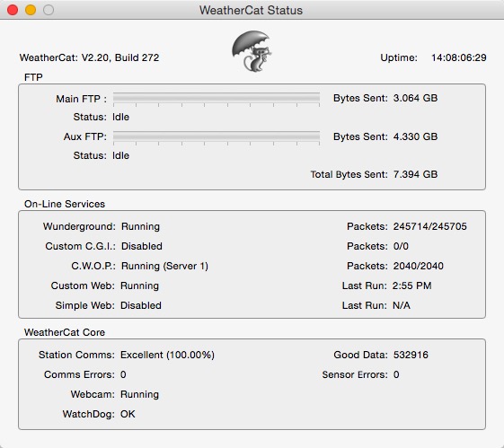Image resolution: width=504 pixels, height=448 pixels.
Task: Click the disabled zoom window button
Action: [x=49, y=10]
